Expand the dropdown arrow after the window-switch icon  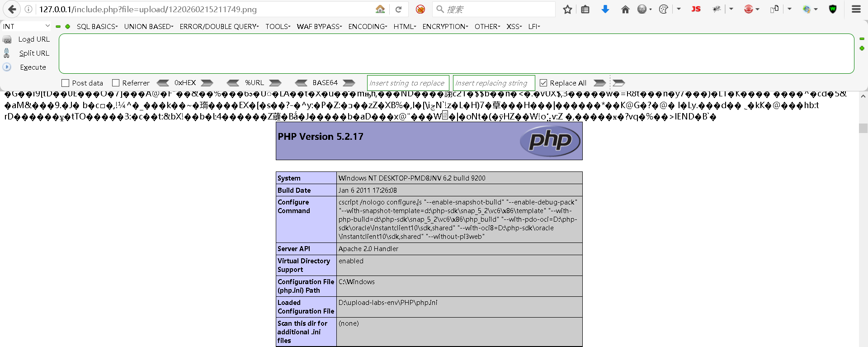tap(789, 9)
